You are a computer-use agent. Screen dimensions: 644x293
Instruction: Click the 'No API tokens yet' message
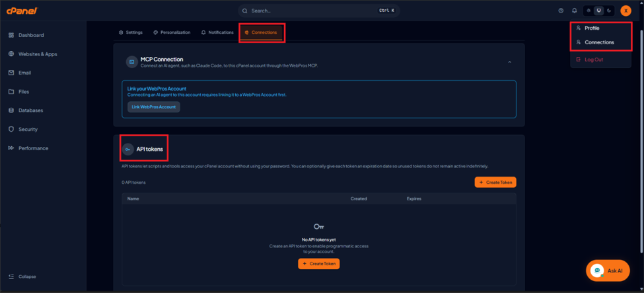(319, 239)
